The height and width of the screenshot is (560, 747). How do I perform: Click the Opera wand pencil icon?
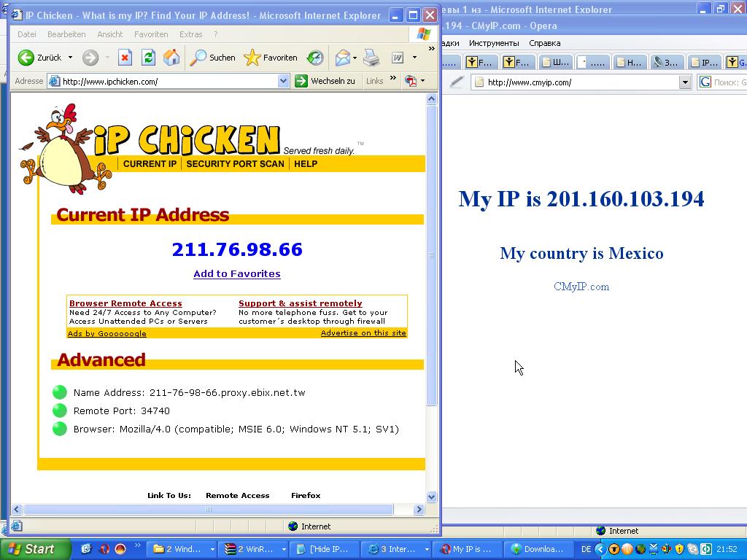pos(457,82)
